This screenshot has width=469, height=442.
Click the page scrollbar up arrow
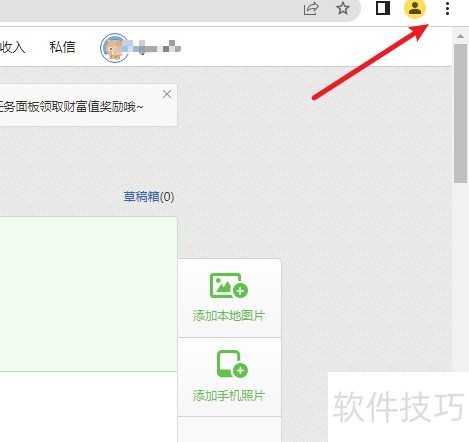click(x=460, y=36)
